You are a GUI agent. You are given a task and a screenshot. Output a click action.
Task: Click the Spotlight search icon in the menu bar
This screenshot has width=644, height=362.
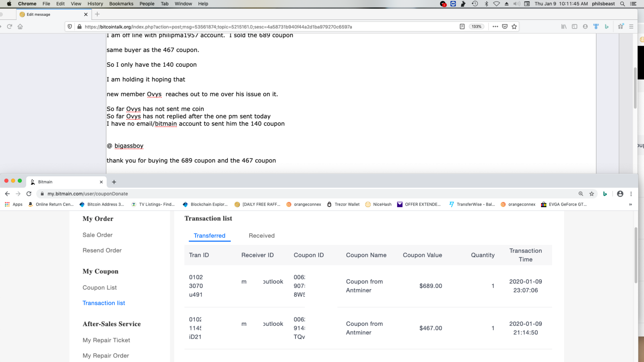click(x=622, y=4)
